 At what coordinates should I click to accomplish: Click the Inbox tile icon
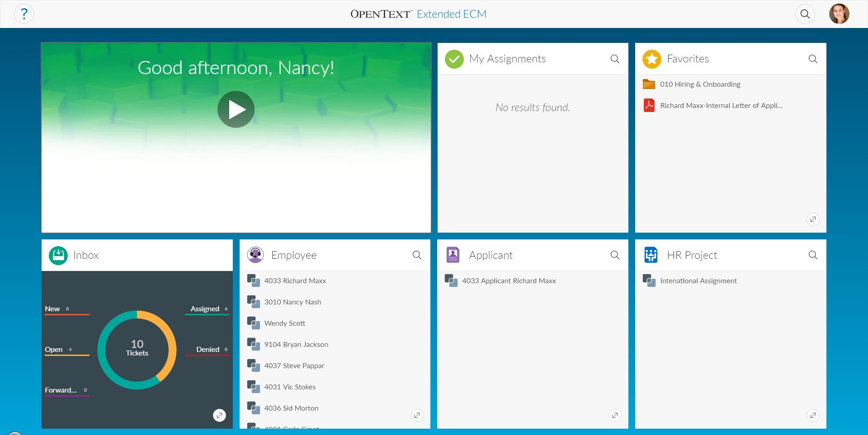click(x=58, y=255)
